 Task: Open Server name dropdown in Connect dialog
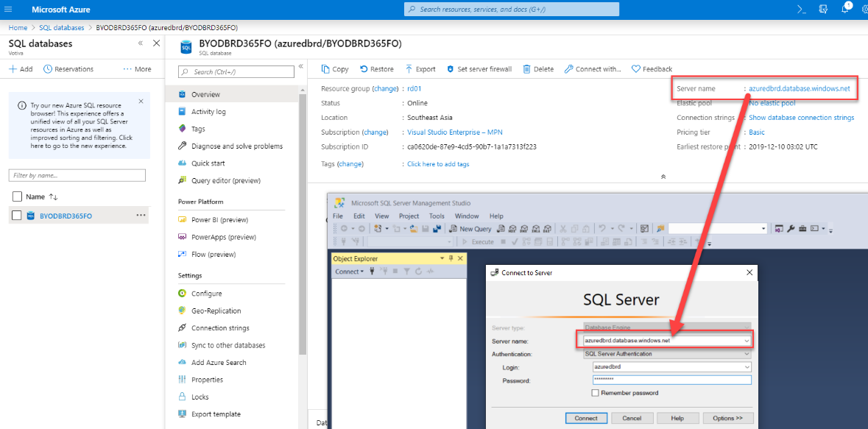tap(747, 341)
